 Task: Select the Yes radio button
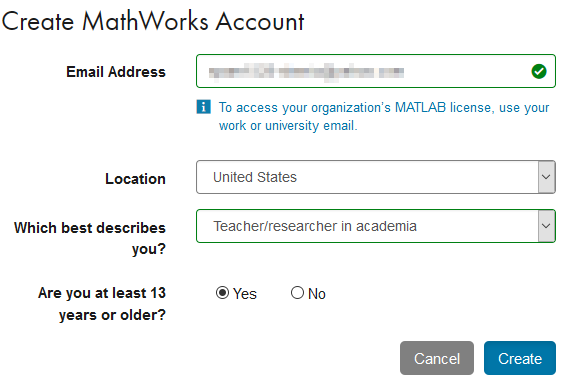(222, 293)
